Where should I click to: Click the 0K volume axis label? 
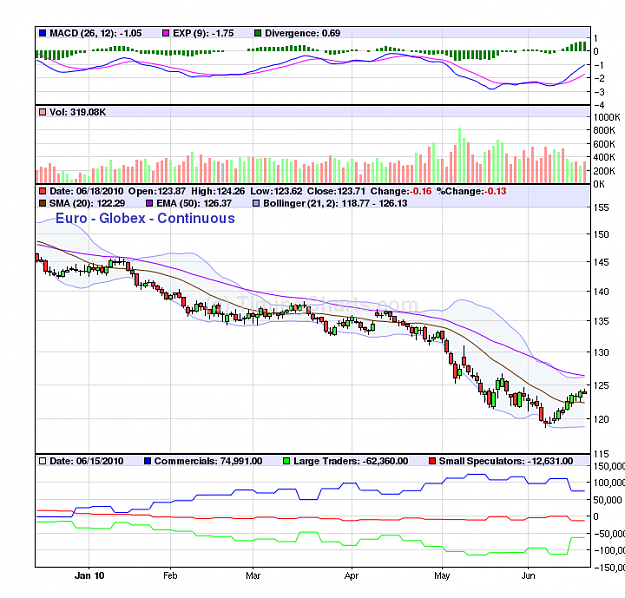599,184
